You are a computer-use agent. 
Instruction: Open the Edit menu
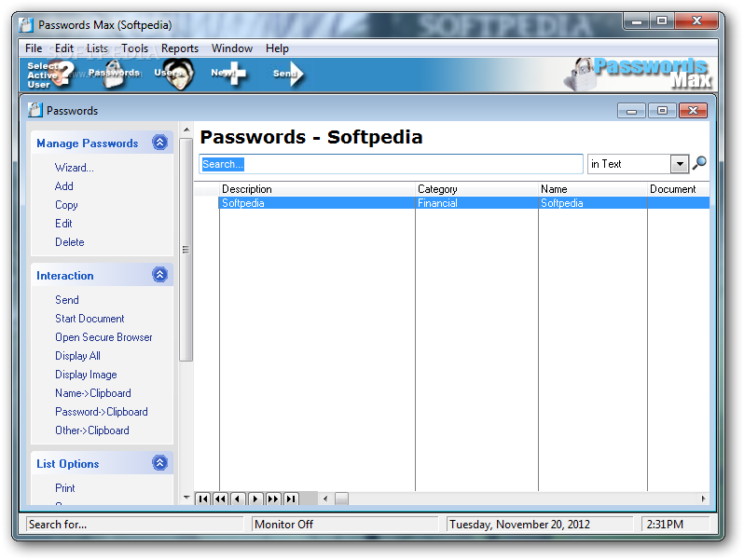[x=64, y=48]
